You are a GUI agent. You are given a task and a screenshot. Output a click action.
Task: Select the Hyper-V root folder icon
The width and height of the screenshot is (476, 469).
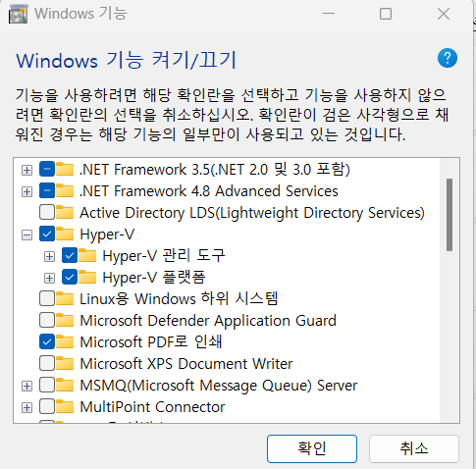pos(65,234)
